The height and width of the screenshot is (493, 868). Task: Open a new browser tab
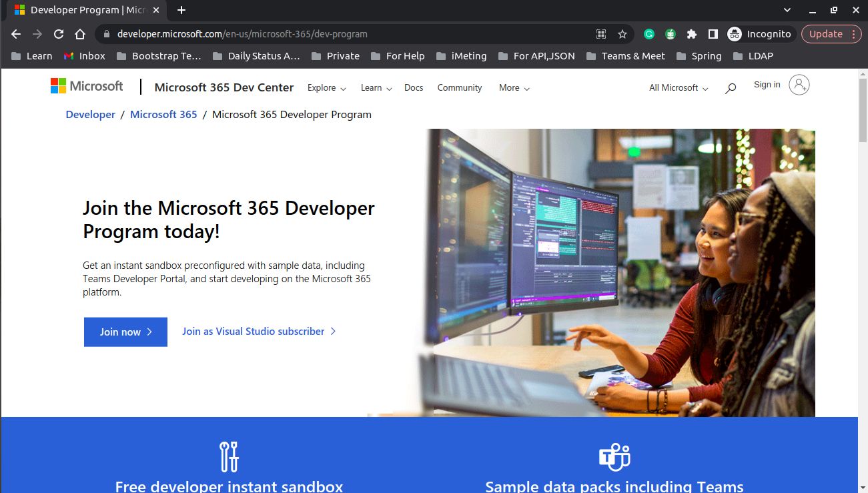(181, 10)
